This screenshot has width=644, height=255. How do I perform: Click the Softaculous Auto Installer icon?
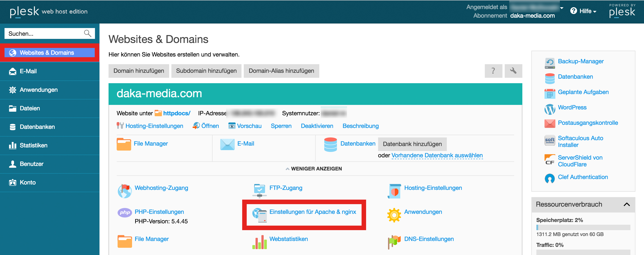(549, 141)
